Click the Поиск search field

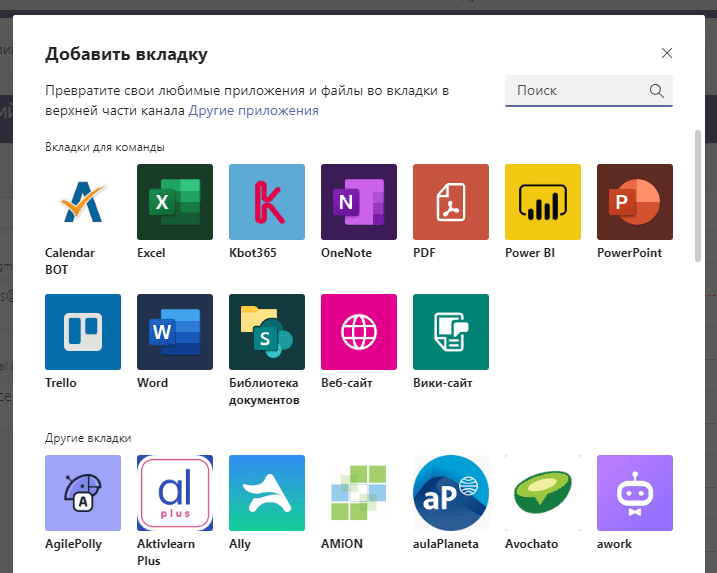578,91
